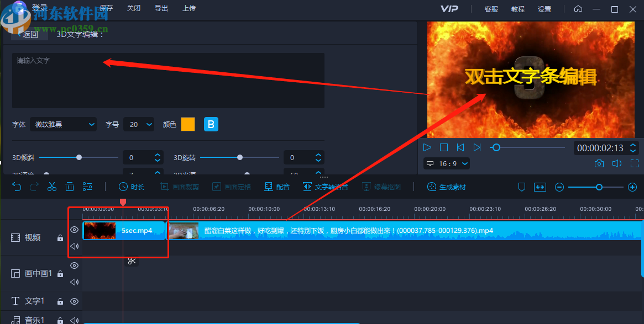Click 生成素材 to generate material
644x324 pixels.
point(447,187)
